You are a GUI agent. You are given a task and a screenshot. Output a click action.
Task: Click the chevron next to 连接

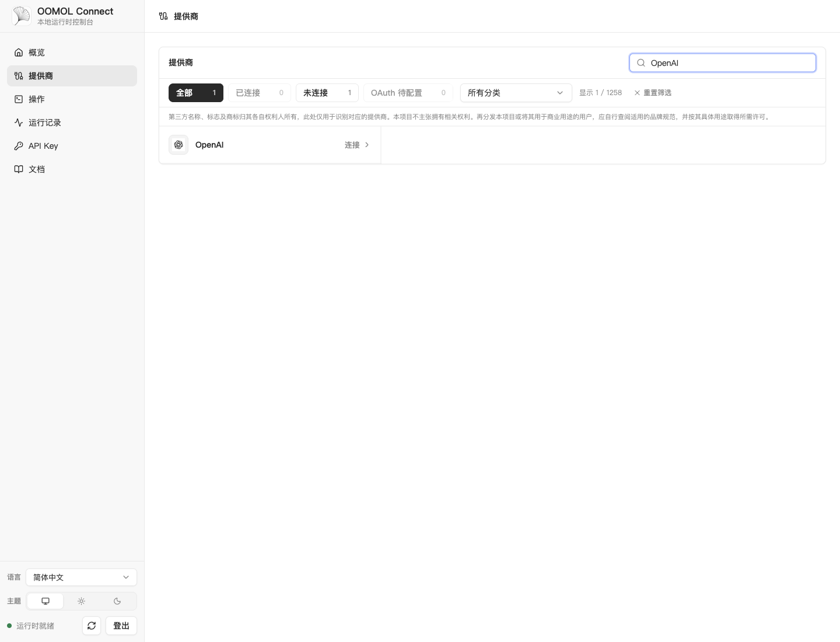coord(367,145)
